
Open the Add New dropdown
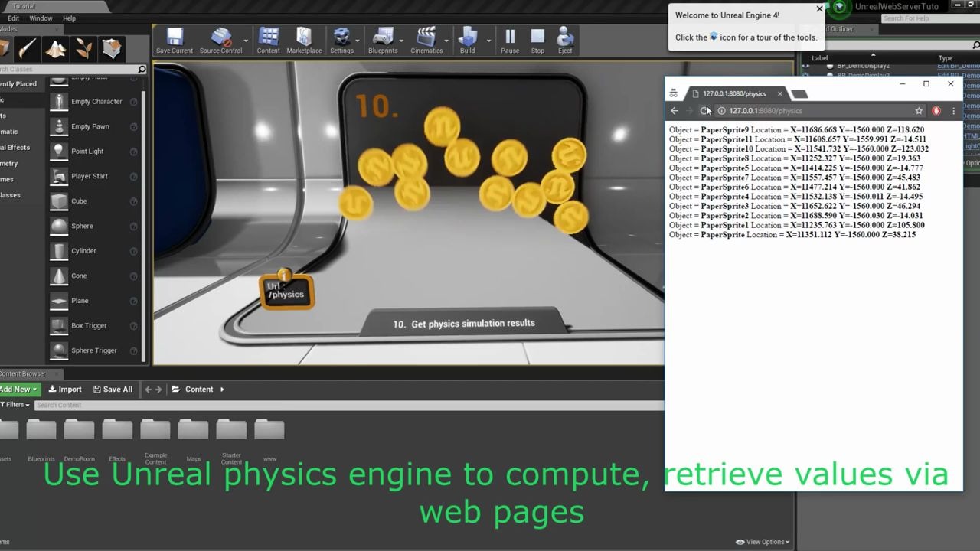(18, 390)
